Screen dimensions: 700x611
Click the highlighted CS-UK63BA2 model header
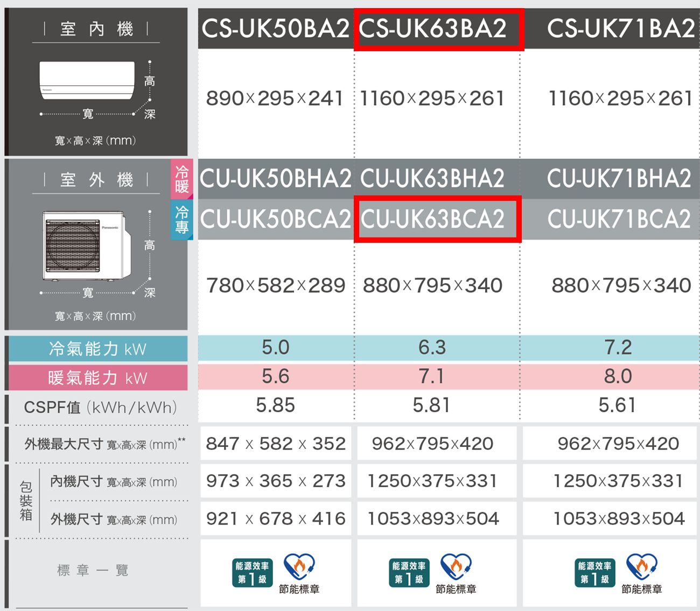[433, 29]
